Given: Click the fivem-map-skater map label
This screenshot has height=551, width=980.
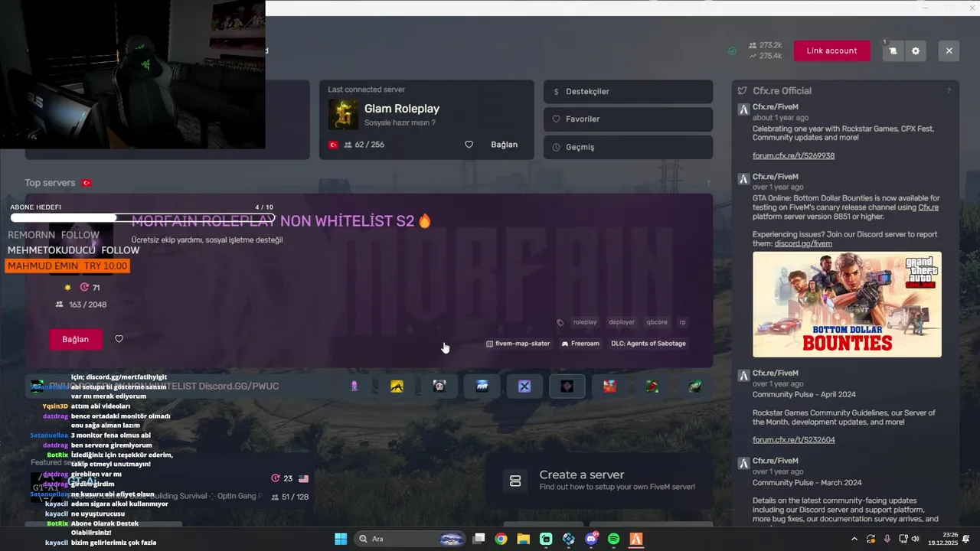Looking at the screenshot, I should 518,344.
